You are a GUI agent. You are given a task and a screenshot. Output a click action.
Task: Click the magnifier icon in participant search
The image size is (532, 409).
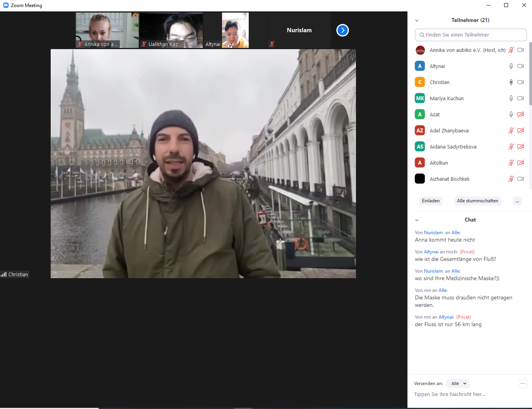[x=422, y=35]
